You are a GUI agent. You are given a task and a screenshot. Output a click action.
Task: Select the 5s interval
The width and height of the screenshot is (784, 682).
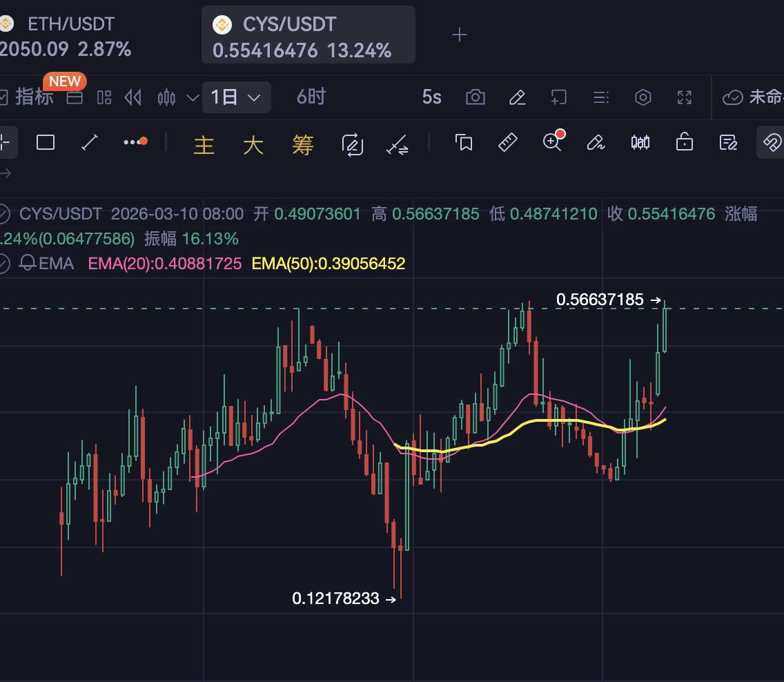431,97
